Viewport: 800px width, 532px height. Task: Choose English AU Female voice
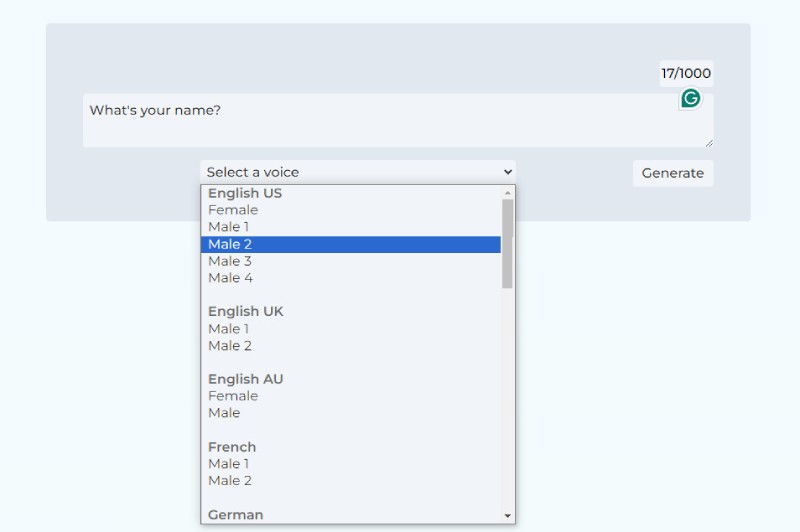[x=233, y=396]
